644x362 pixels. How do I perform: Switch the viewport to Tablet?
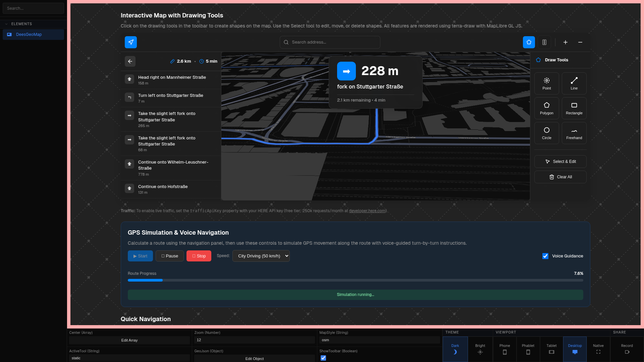[551, 349]
